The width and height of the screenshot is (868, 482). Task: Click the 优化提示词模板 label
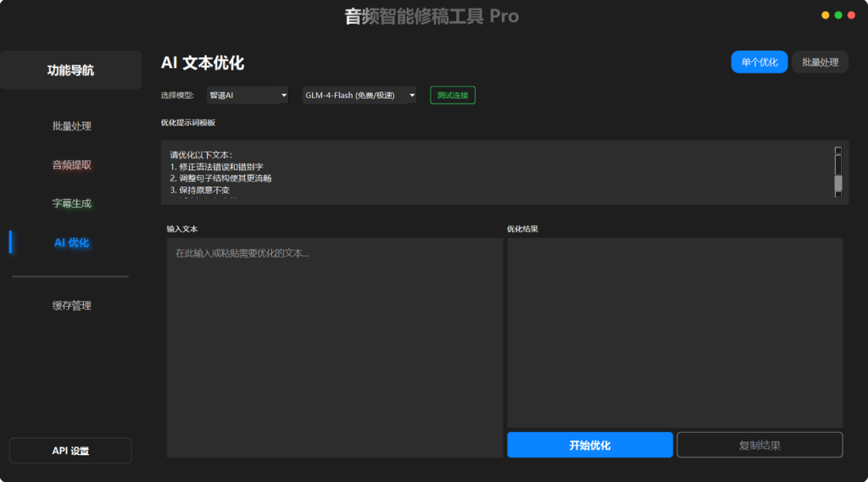pos(188,123)
